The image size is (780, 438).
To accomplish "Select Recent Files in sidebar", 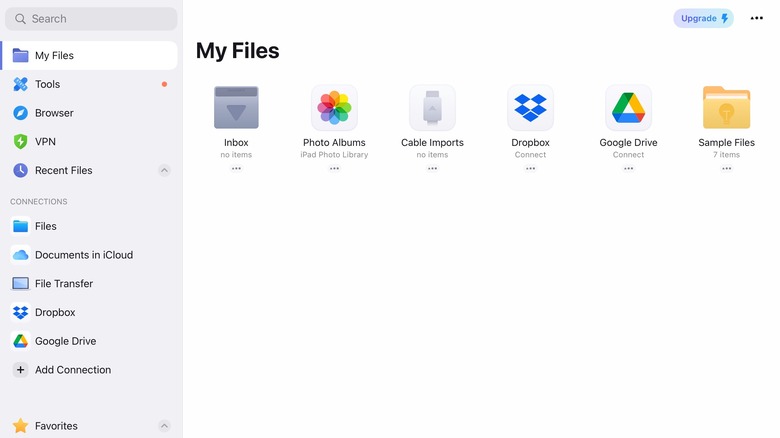I will [90, 170].
